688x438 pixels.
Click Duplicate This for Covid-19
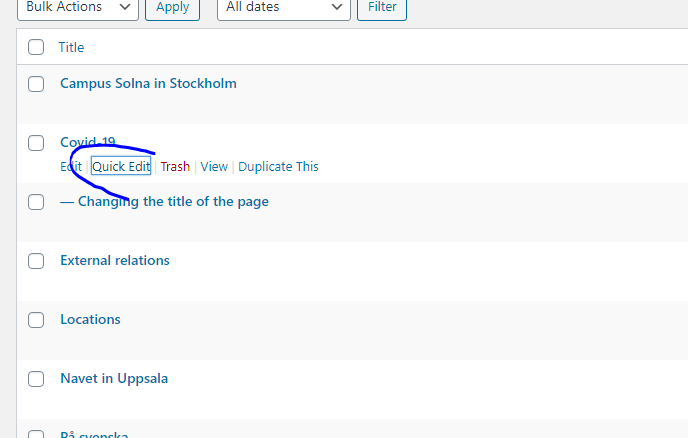278,166
